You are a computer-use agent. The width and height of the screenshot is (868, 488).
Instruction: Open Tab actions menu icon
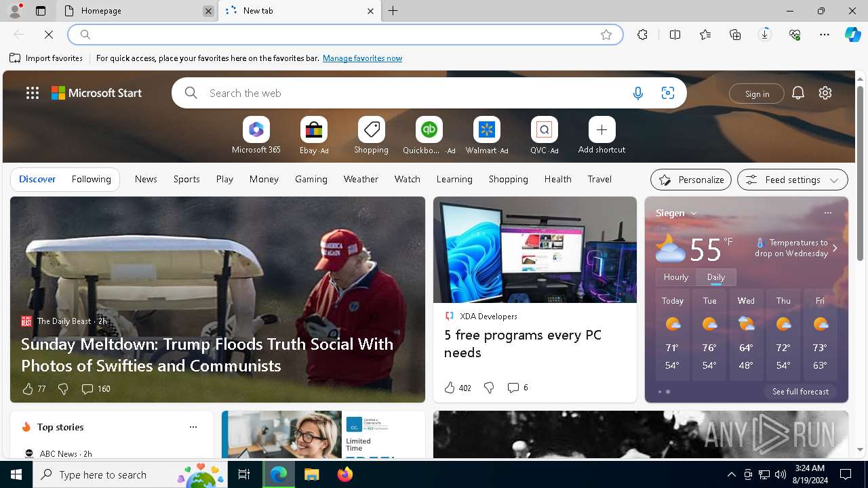pyautogui.click(x=41, y=11)
